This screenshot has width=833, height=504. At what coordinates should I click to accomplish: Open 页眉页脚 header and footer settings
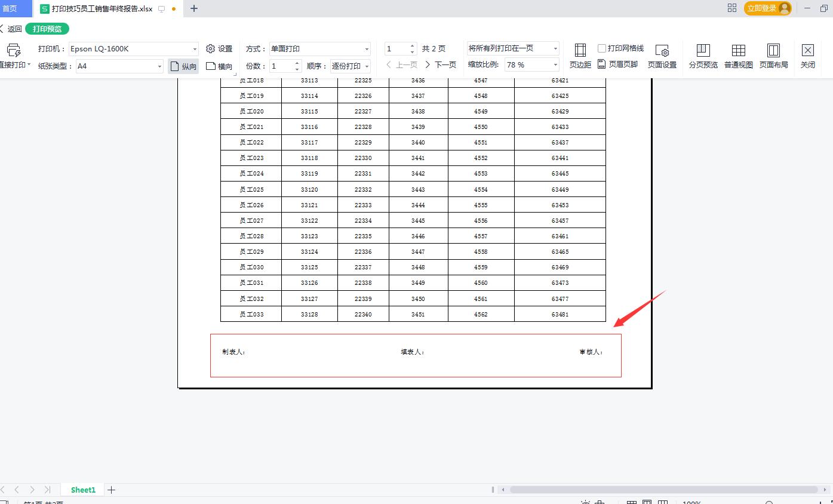(617, 64)
